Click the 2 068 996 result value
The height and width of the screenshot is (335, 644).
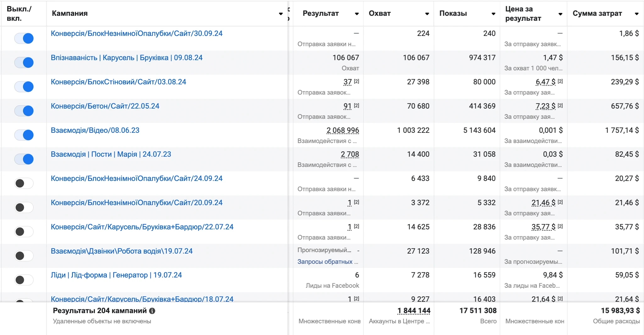[343, 130]
